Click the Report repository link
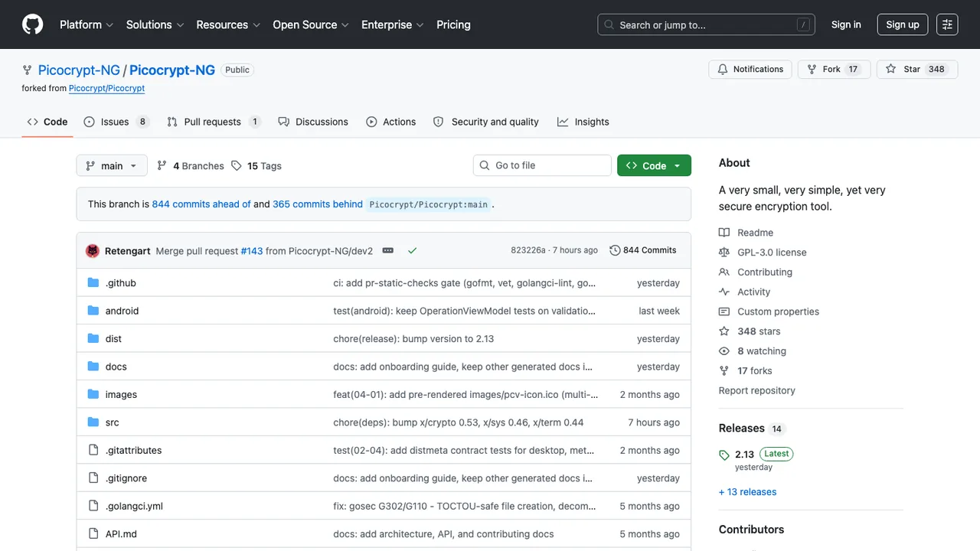Image resolution: width=980 pixels, height=551 pixels. click(x=756, y=390)
